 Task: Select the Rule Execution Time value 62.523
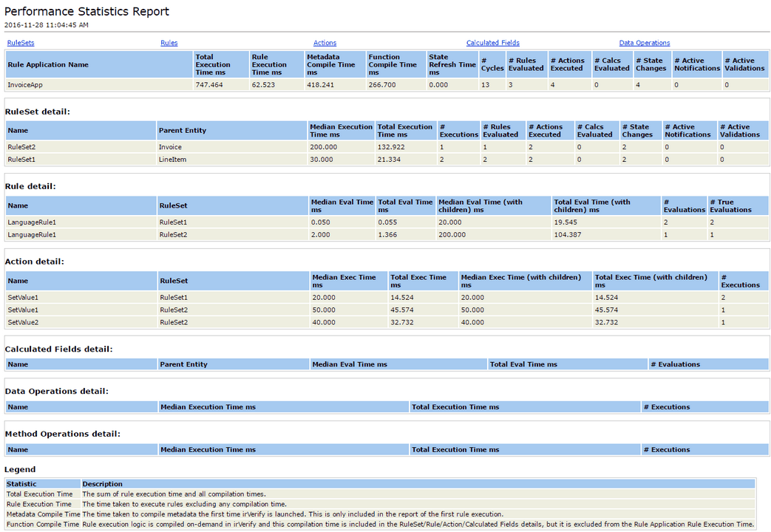263,85
